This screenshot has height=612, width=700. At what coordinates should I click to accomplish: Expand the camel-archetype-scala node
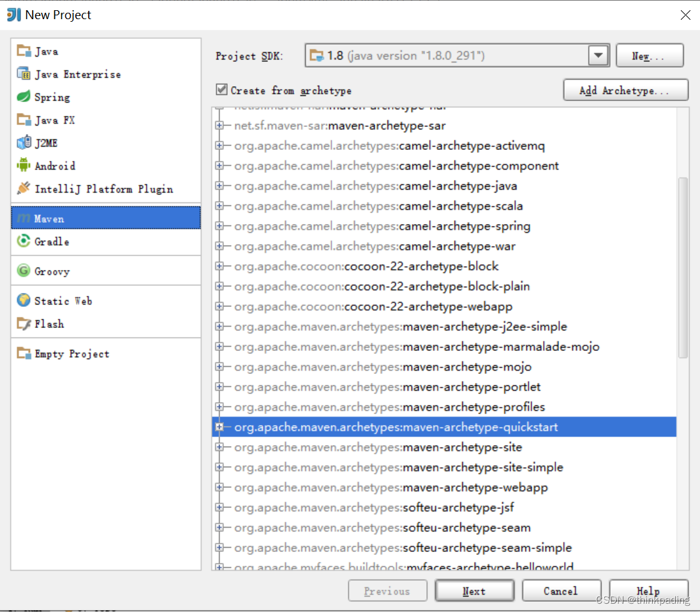[220, 205]
